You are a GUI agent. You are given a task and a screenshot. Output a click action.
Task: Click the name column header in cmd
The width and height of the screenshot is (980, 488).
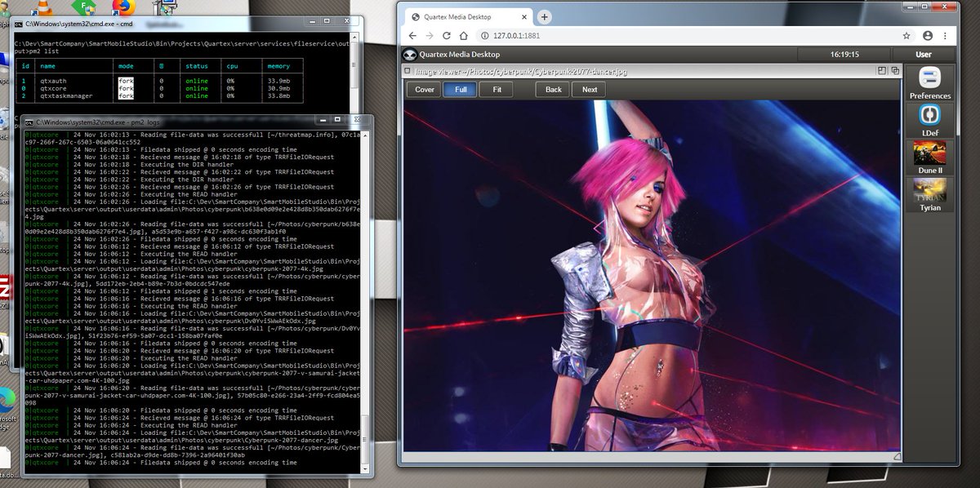pos(47,66)
